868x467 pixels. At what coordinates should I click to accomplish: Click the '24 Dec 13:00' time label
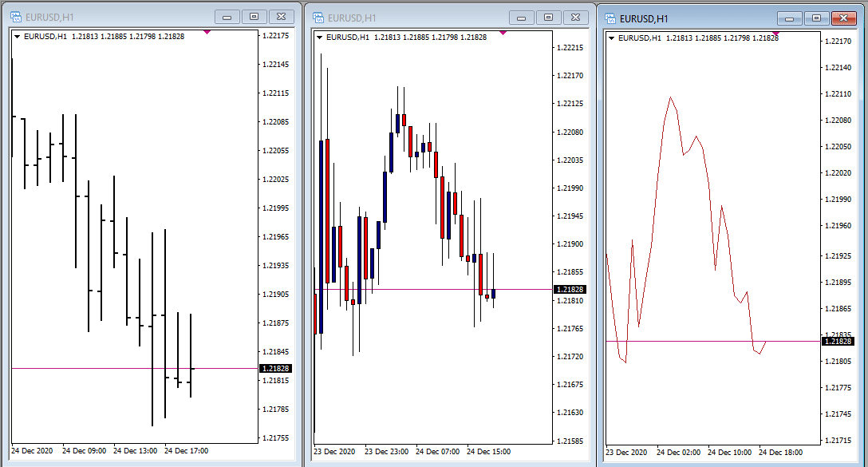point(135,450)
